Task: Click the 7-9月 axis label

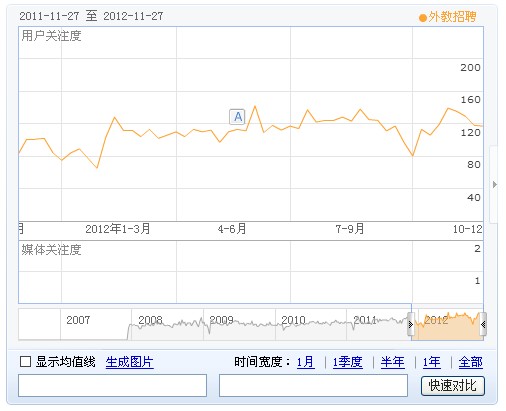Action: coord(350,229)
